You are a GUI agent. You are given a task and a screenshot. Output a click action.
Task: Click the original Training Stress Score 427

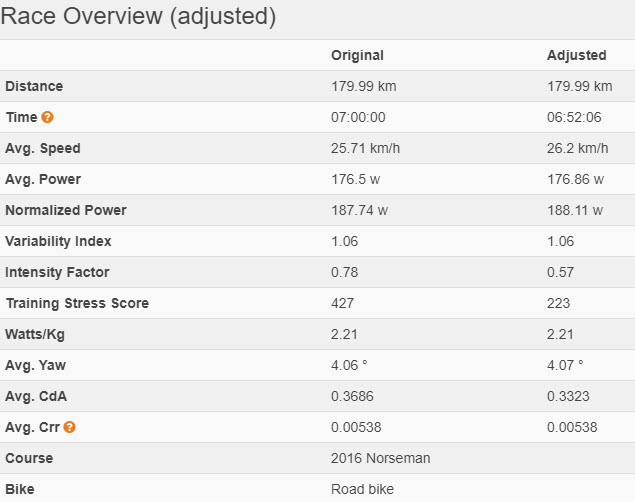click(x=343, y=303)
